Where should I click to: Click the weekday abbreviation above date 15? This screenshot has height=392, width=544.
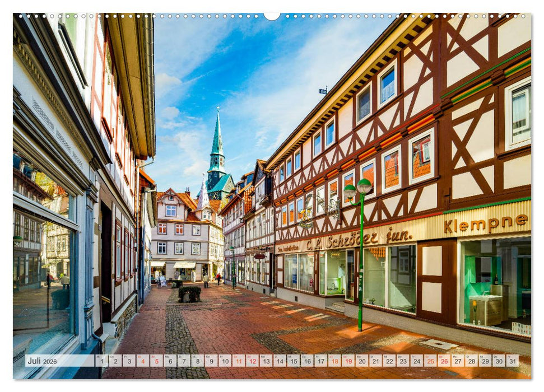289,356
